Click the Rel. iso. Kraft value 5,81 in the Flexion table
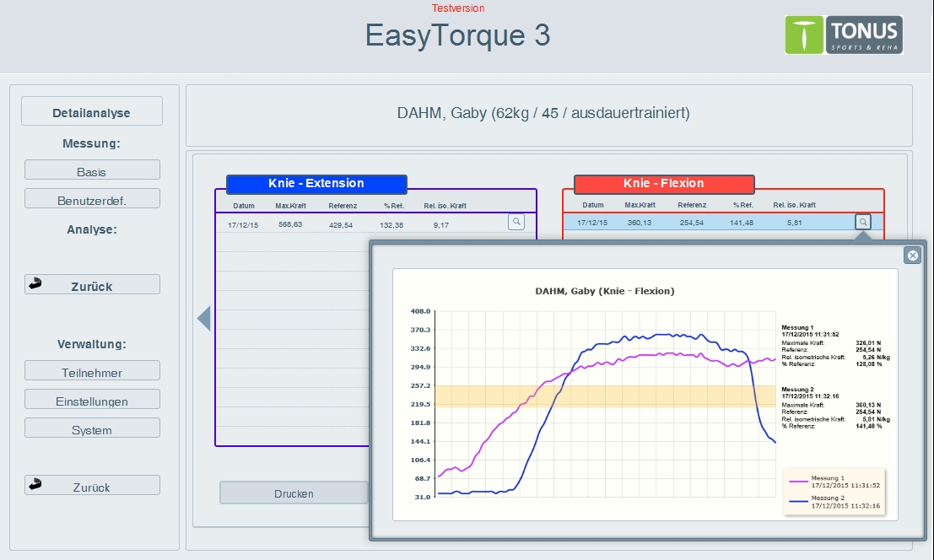Image resolution: width=934 pixels, height=560 pixels. [794, 223]
